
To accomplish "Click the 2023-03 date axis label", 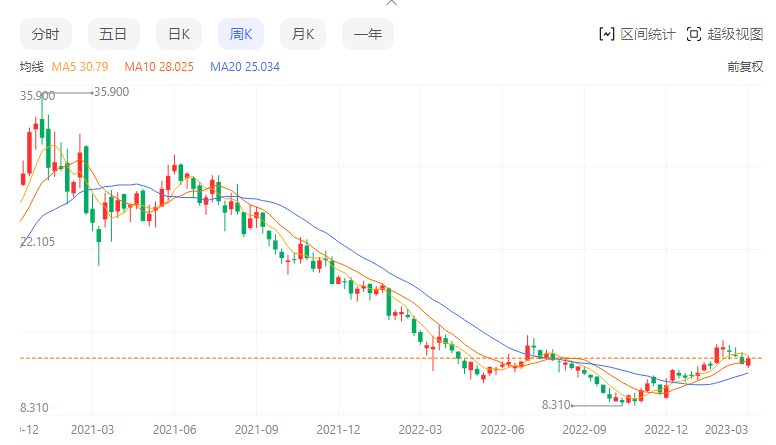I will [x=727, y=430].
